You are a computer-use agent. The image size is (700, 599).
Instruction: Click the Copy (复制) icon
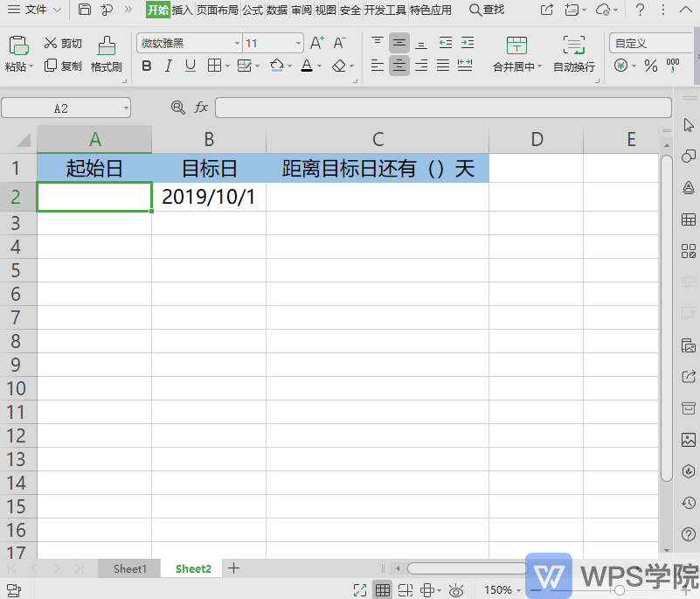pyautogui.click(x=51, y=66)
